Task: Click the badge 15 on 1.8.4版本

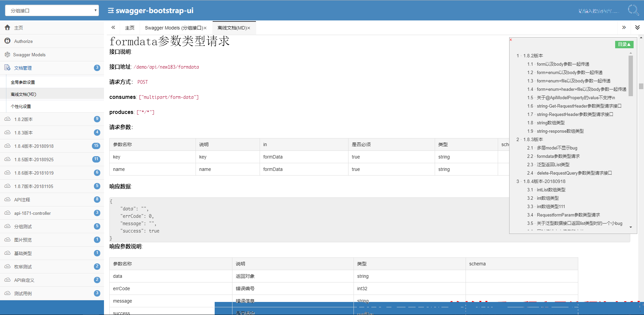Action: pyautogui.click(x=96, y=146)
